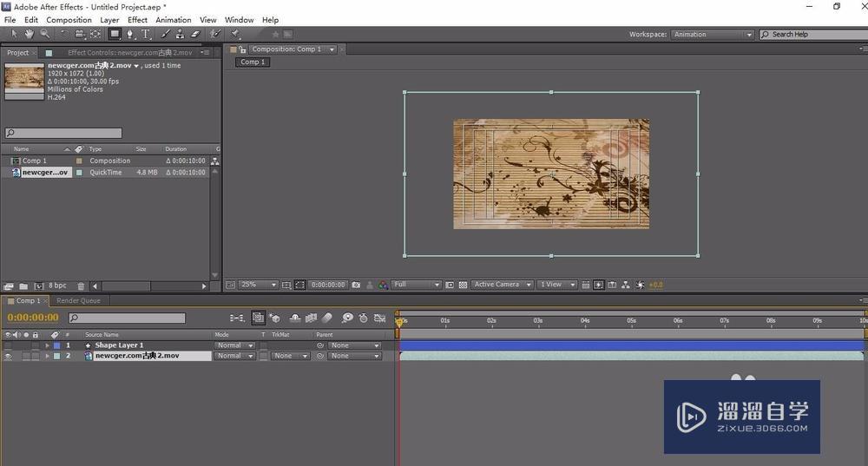Viewport: 868px width, 466px height.
Task: Select the Selection arrow tool
Action: click(x=14, y=35)
